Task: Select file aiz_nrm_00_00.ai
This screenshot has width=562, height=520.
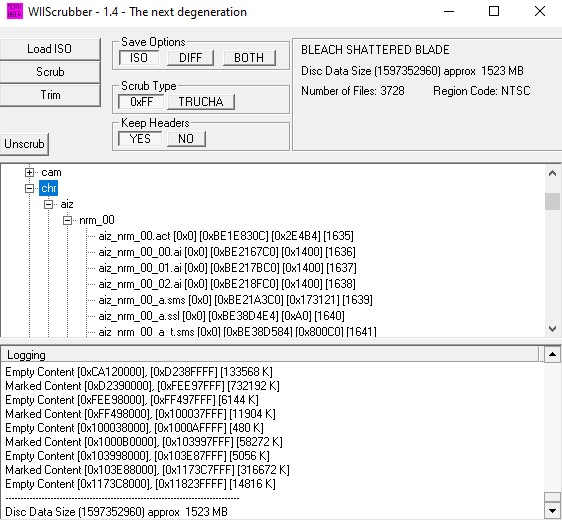Action: [x=227, y=252]
